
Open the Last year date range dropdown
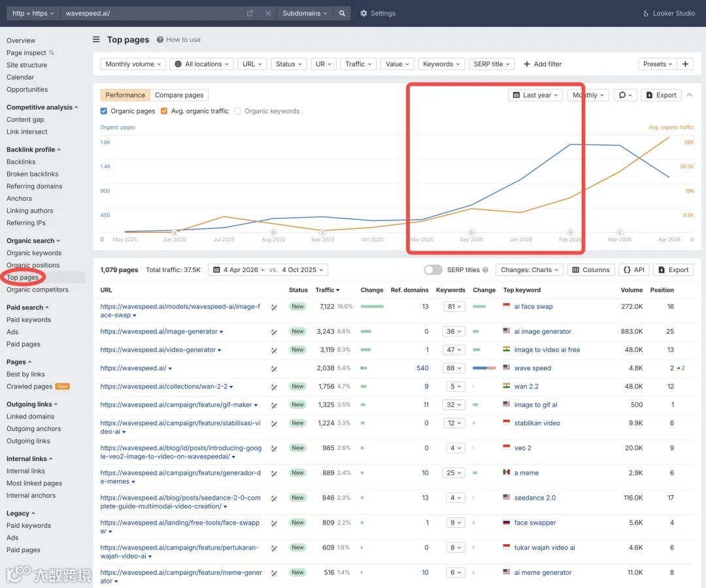[x=535, y=95]
